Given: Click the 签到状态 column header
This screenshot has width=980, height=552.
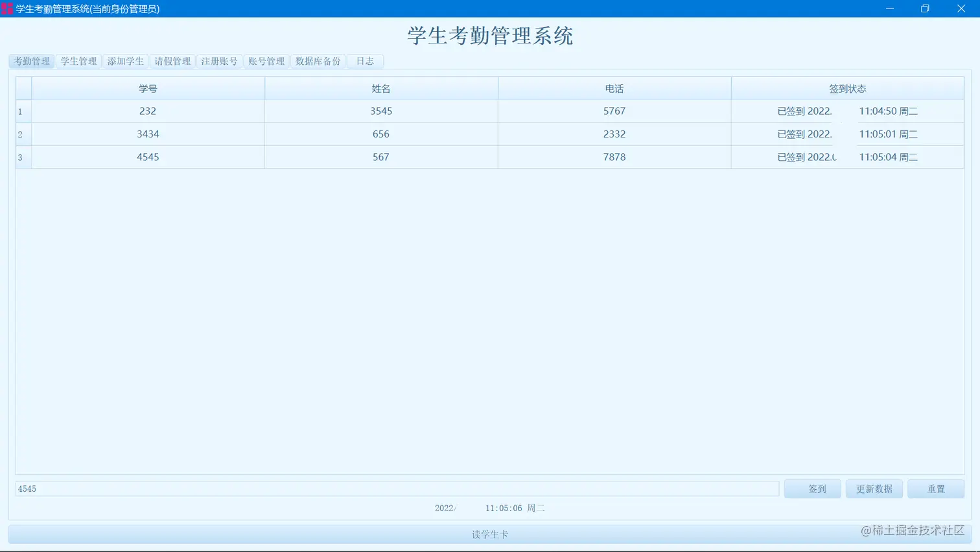Looking at the screenshot, I should coord(848,88).
